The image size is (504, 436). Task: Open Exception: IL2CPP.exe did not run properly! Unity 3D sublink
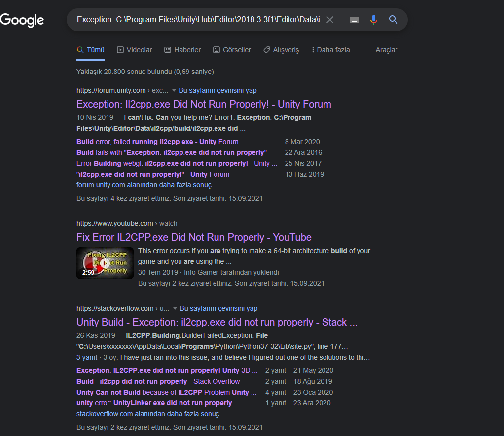[x=167, y=370]
